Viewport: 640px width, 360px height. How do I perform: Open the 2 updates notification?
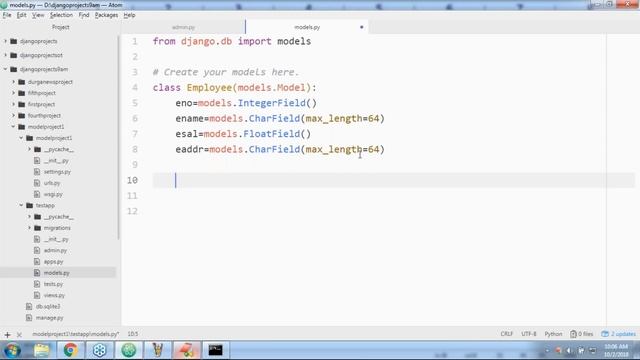tap(618, 334)
